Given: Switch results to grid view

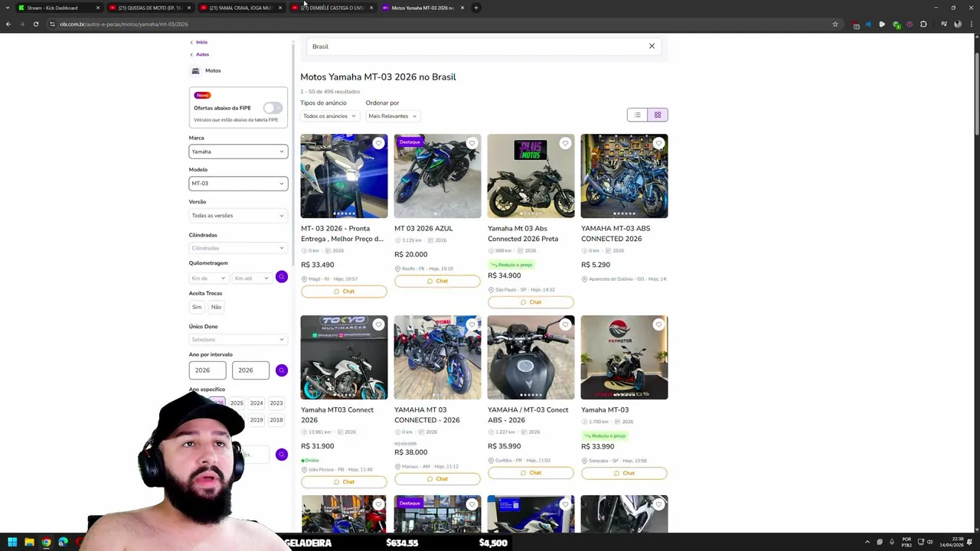Looking at the screenshot, I should [658, 115].
